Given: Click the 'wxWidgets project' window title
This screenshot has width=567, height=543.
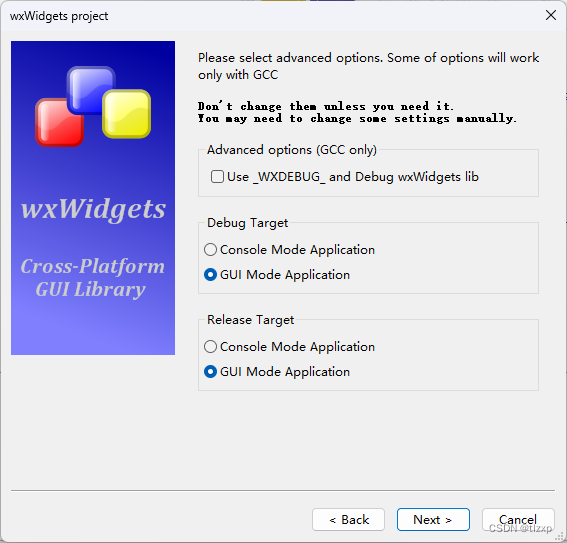Looking at the screenshot, I should tap(59, 16).
